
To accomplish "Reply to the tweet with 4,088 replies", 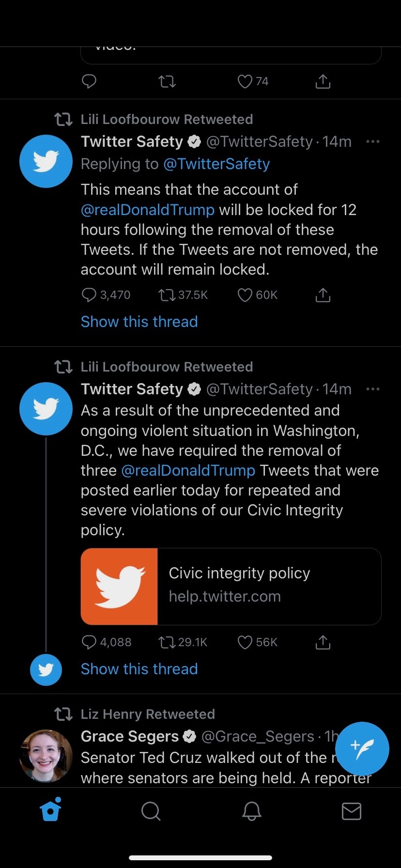I will tap(89, 642).
